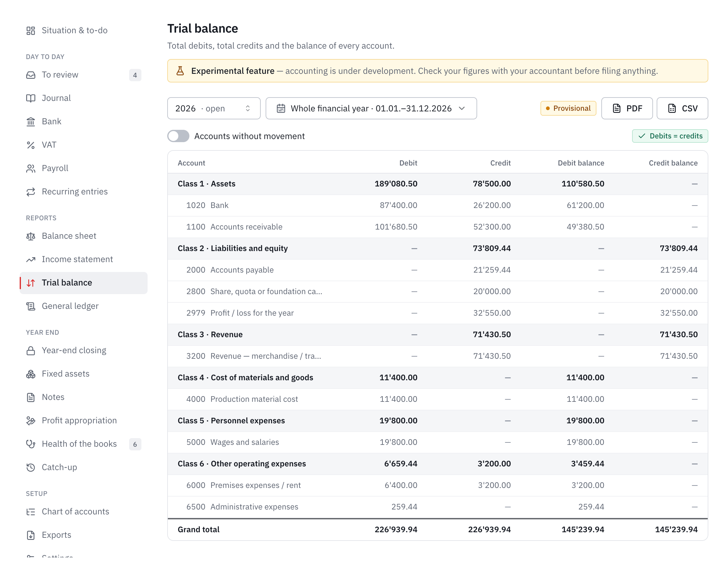Click the Health of the books stethoscope icon
Screen dimensions: 728x587
[31, 444]
